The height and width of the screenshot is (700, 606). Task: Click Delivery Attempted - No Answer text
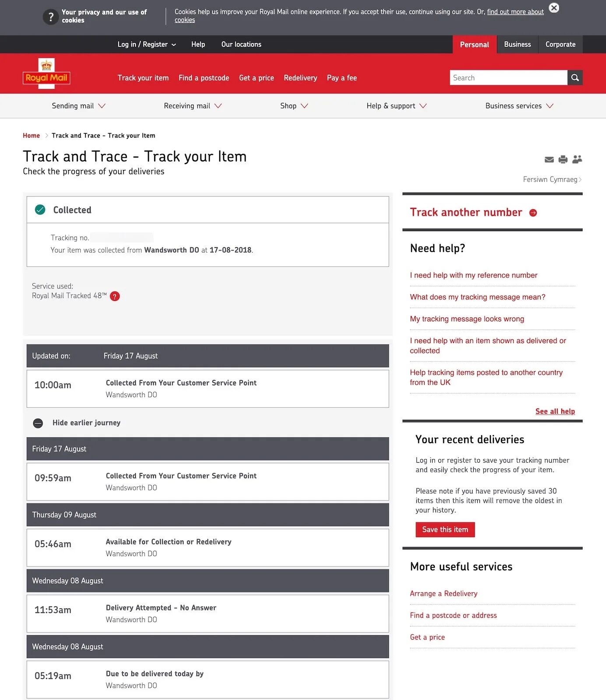tap(161, 608)
